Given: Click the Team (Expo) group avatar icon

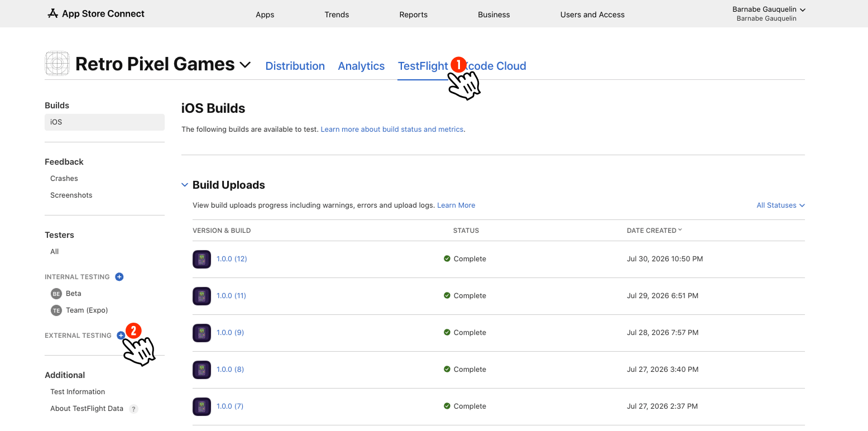Looking at the screenshot, I should click(x=56, y=310).
